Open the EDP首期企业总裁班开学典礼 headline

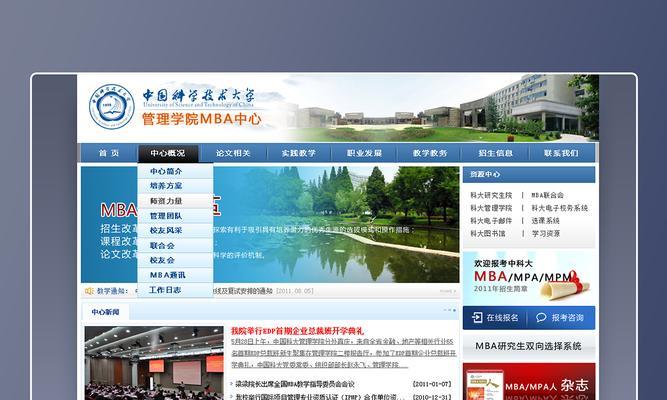click(297, 331)
